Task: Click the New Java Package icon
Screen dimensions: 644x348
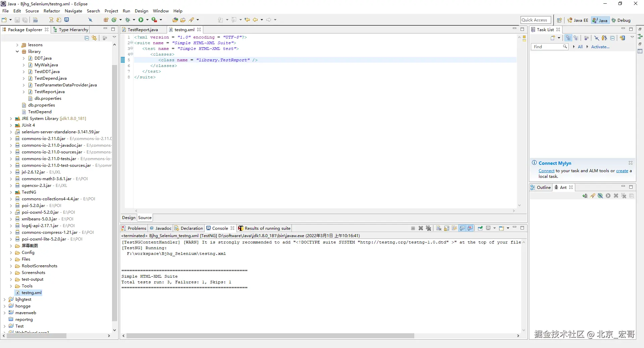Action: coord(106,20)
